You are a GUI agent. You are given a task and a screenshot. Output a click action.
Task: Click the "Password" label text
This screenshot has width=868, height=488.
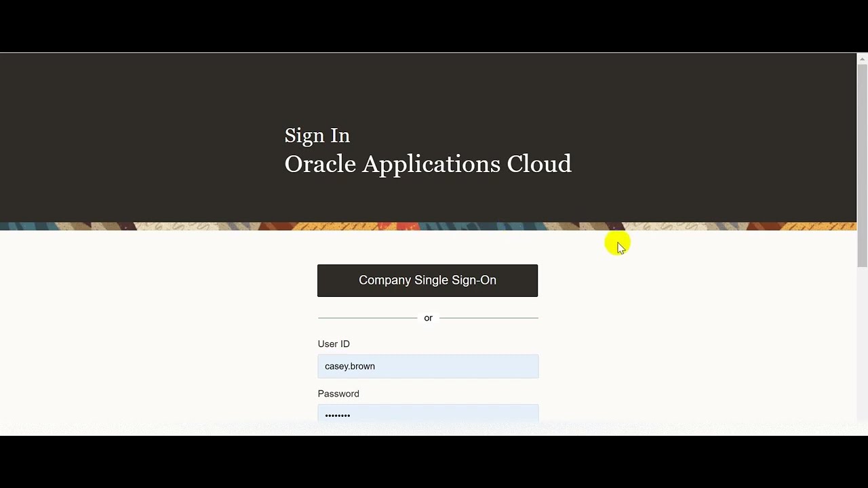[338, 394]
